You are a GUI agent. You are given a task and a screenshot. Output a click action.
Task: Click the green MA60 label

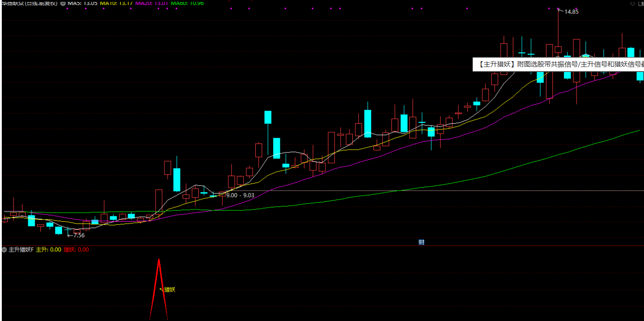pos(187,3)
